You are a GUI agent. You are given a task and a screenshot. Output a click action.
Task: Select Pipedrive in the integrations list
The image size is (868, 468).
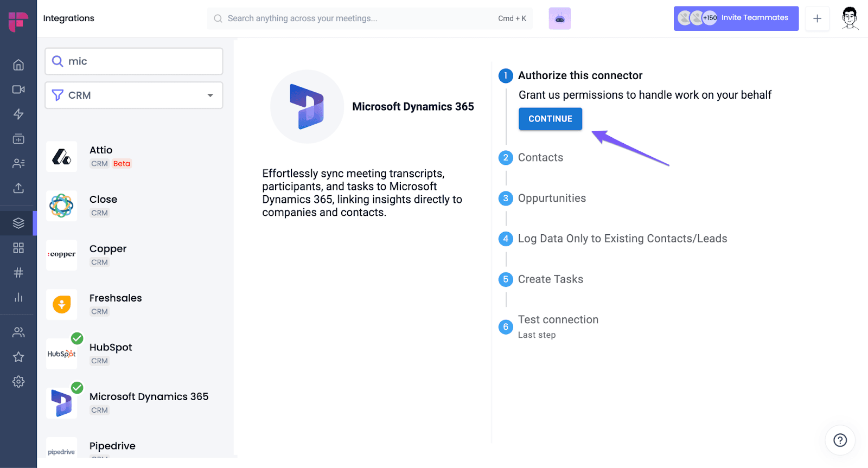pyautogui.click(x=112, y=446)
